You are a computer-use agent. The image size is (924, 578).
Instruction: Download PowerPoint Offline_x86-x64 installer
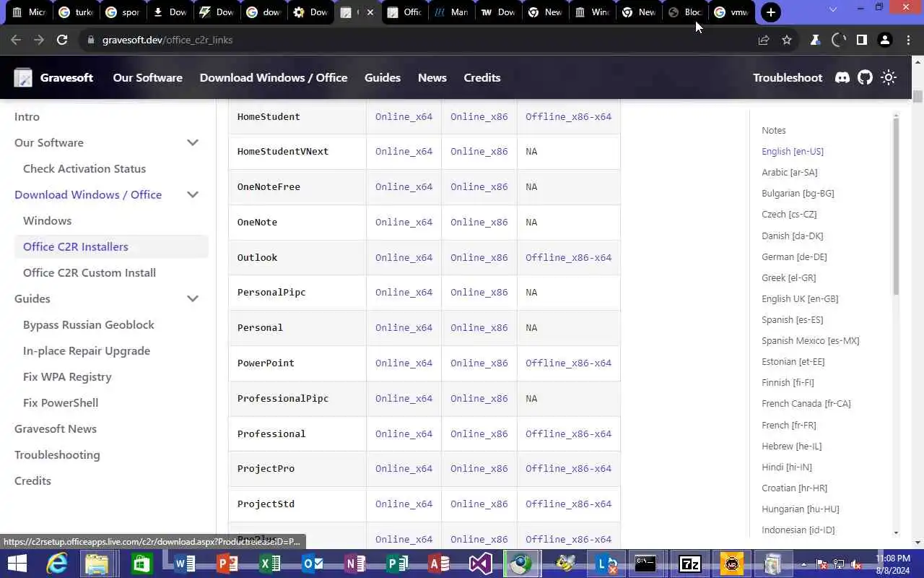click(x=568, y=363)
